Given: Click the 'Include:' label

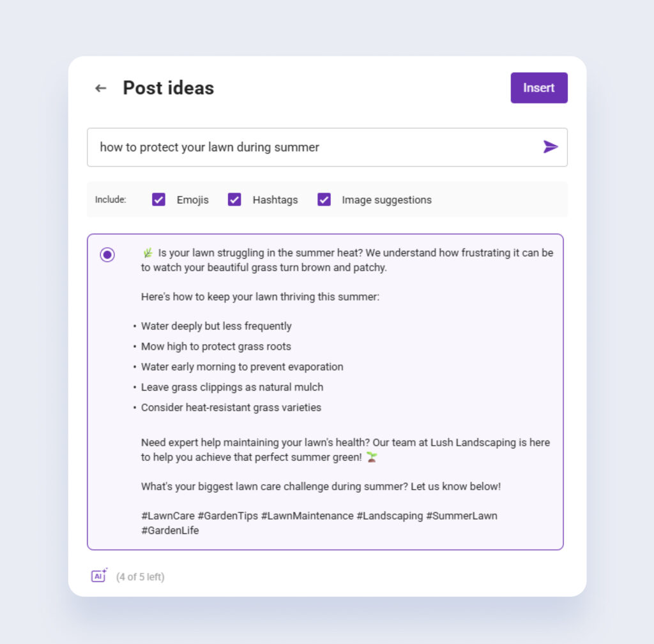Looking at the screenshot, I should [110, 200].
